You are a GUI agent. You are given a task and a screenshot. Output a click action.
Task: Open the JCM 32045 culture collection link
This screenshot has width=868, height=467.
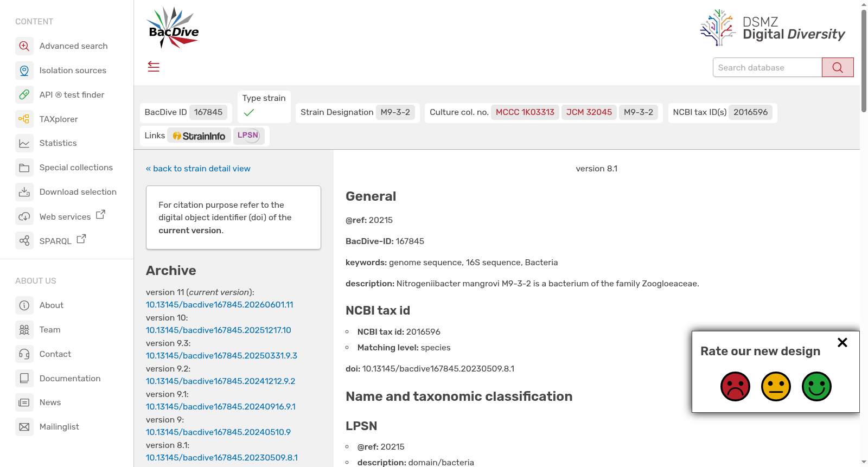pos(589,112)
